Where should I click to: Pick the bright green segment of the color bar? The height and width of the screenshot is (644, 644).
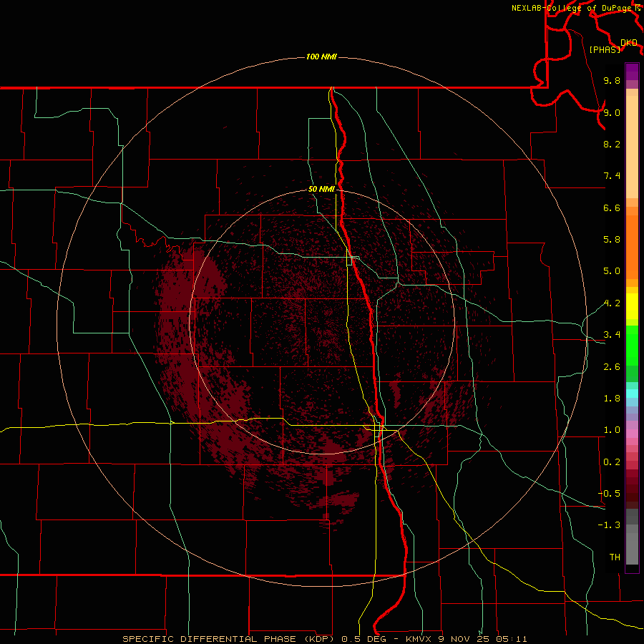click(x=632, y=345)
